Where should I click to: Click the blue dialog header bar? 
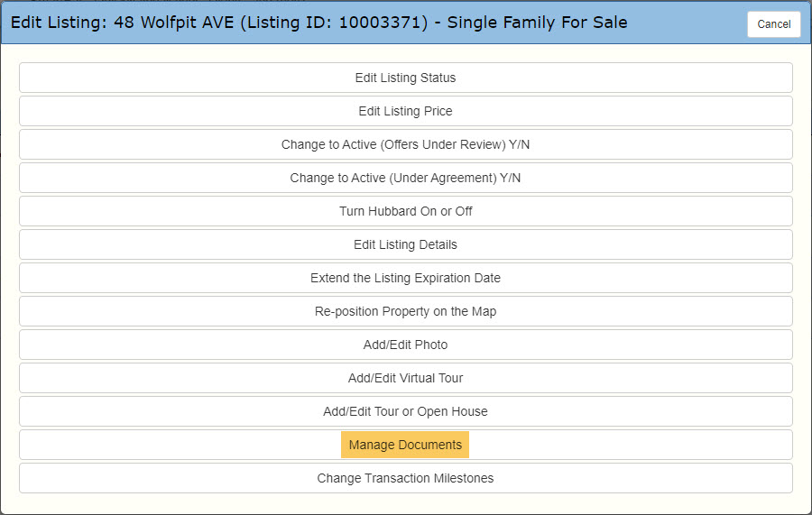tap(684, 23)
